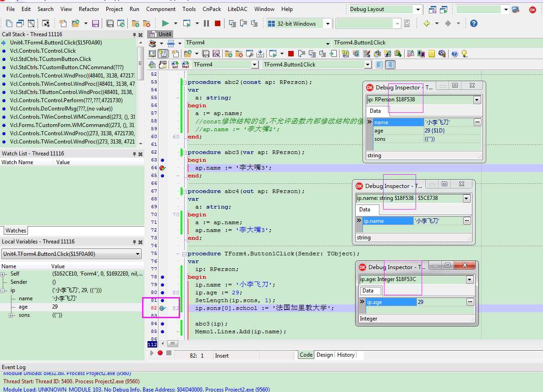543x392 pixels.
Task: Open the CnPack menu
Action: [212, 9]
